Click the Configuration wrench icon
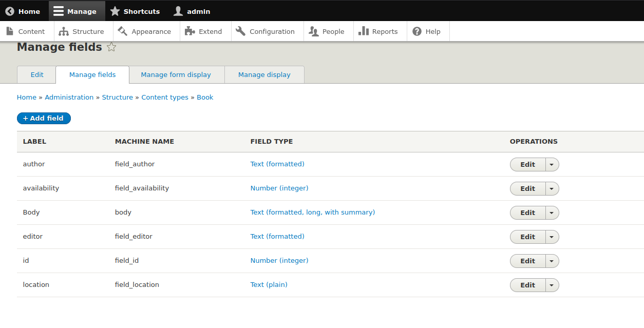The image size is (644, 328). click(x=239, y=31)
